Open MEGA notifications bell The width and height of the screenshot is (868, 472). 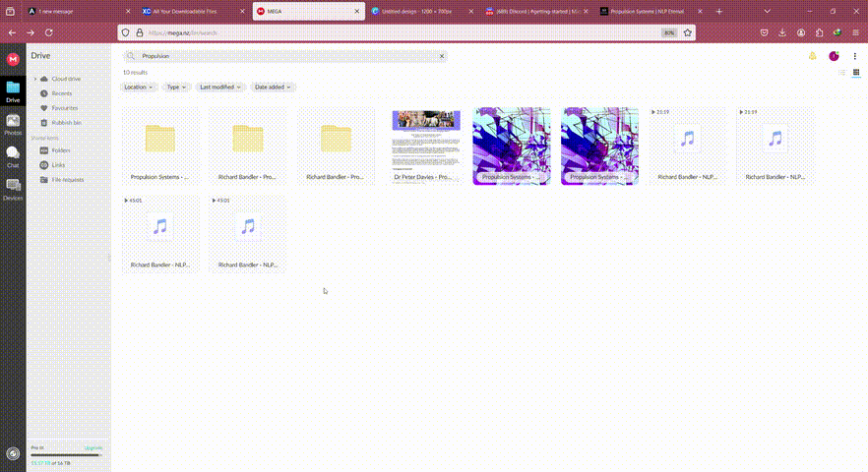812,56
